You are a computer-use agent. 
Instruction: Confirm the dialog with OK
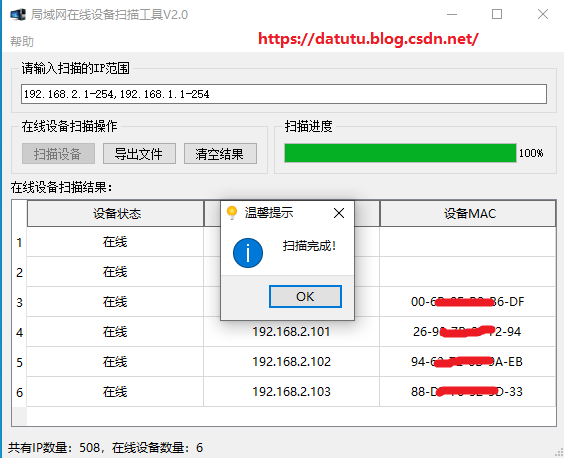click(305, 296)
